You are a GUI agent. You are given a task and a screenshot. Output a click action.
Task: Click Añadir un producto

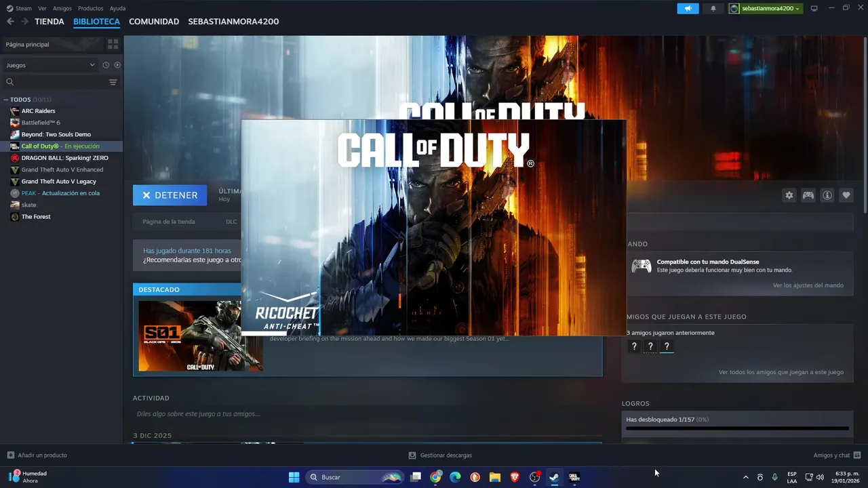click(x=37, y=455)
